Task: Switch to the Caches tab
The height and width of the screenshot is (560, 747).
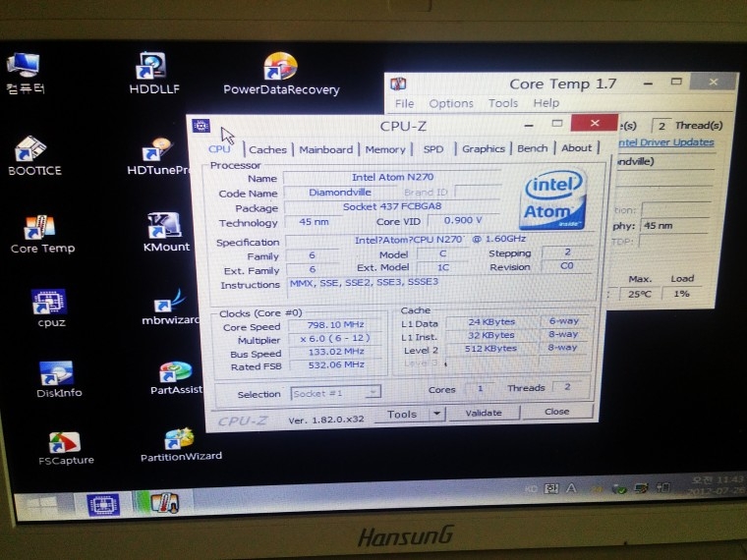Action: pos(267,149)
